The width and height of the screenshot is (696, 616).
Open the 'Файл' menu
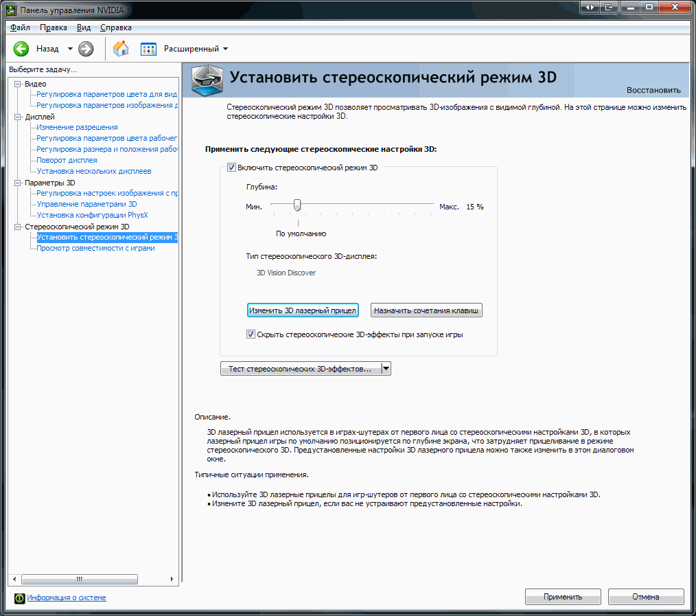pos(20,27)
